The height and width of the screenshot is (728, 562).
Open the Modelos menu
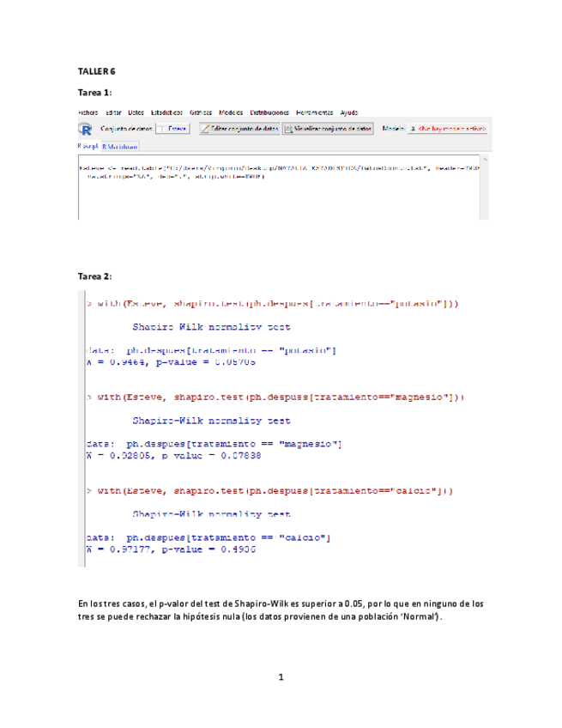click(231, 112)
